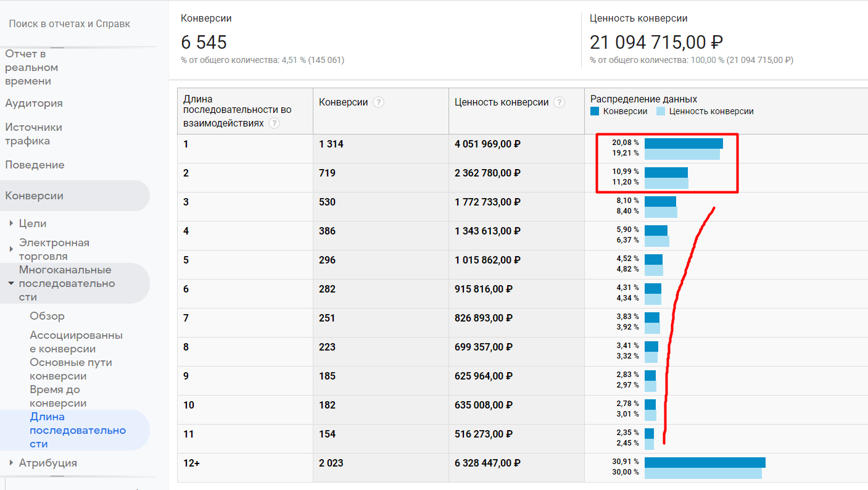Sort by Ценность конверсии column header

coord(502,102)
